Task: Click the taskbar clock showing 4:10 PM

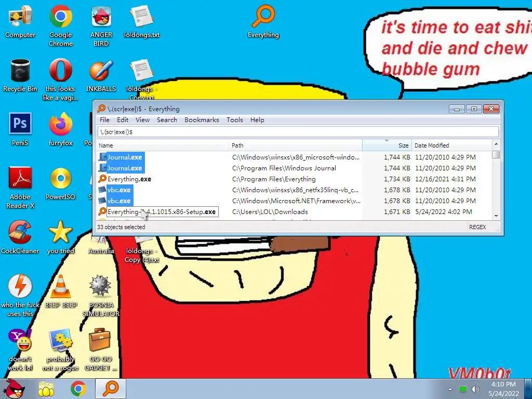Action: (x=503, y=389)
